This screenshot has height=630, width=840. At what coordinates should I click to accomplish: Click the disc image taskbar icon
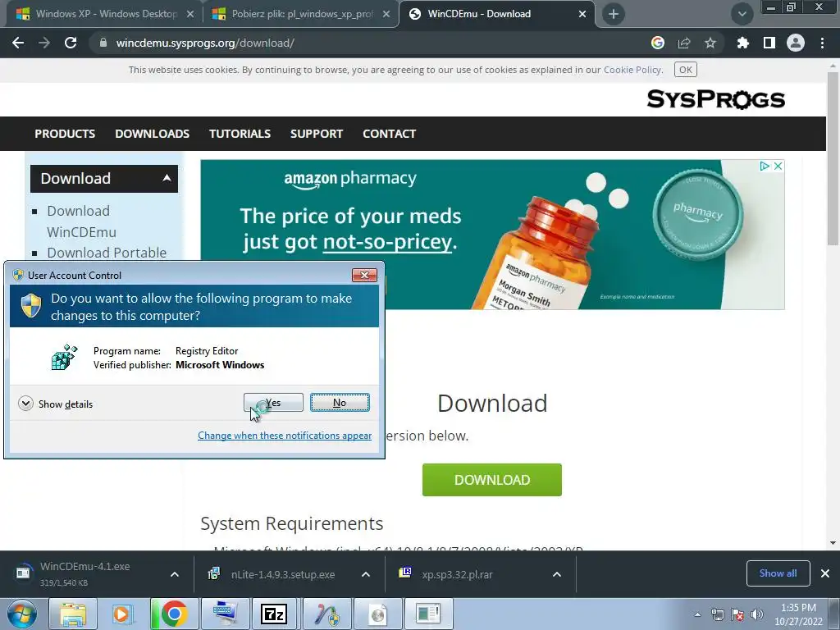coord(377,614)
